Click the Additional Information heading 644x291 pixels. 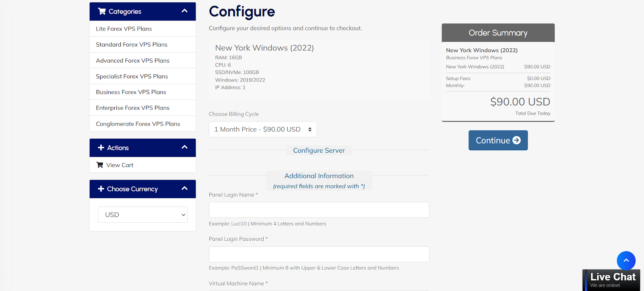pyautogui.click(x=319, y=176)
